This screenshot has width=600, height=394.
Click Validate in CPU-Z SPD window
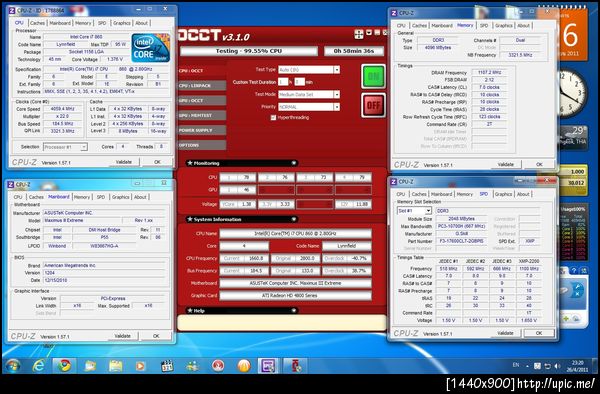click(x=505, y=333)
